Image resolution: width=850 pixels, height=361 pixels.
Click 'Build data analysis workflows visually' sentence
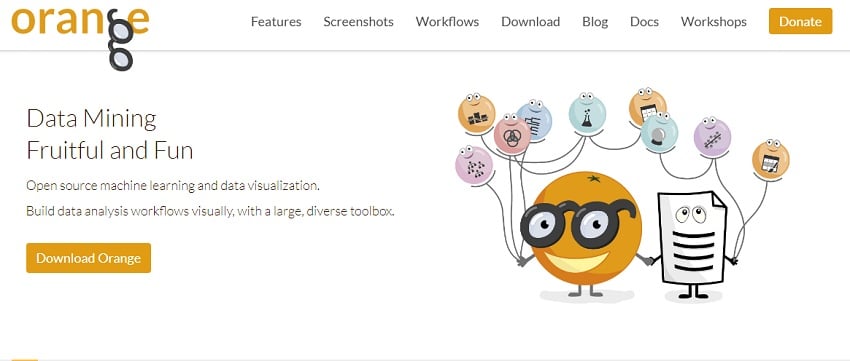[x=210, y=211]
